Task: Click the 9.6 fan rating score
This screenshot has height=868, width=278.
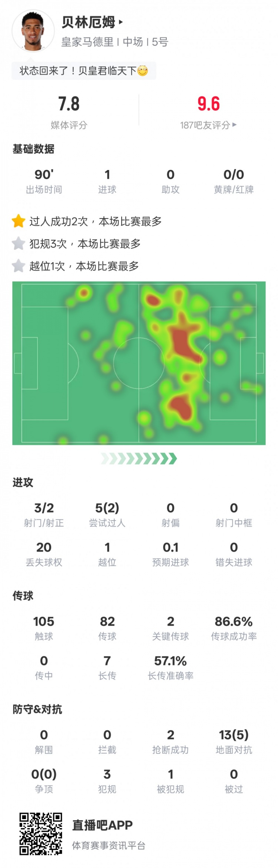Action: [x=208, y=104]
